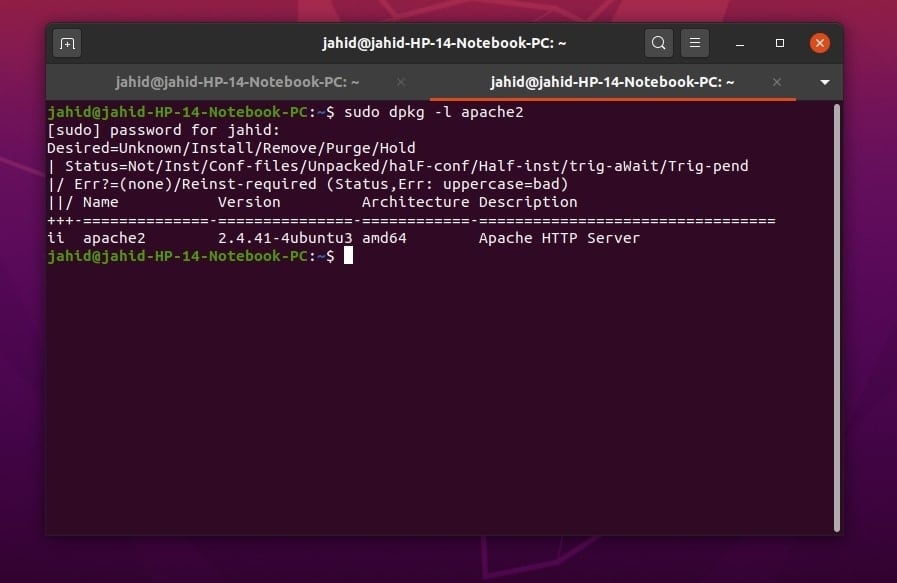The image size is (897, 583).
Task: Maximize the terminal window
Action: 780,43
